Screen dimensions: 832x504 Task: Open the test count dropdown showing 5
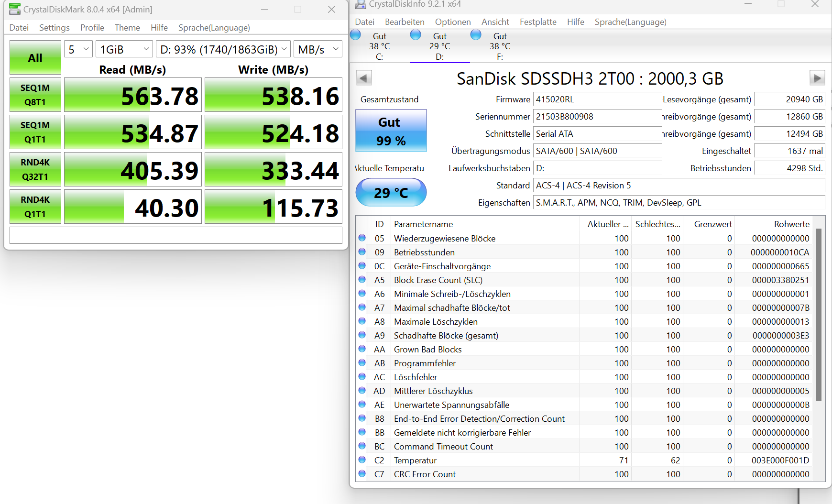78,49
